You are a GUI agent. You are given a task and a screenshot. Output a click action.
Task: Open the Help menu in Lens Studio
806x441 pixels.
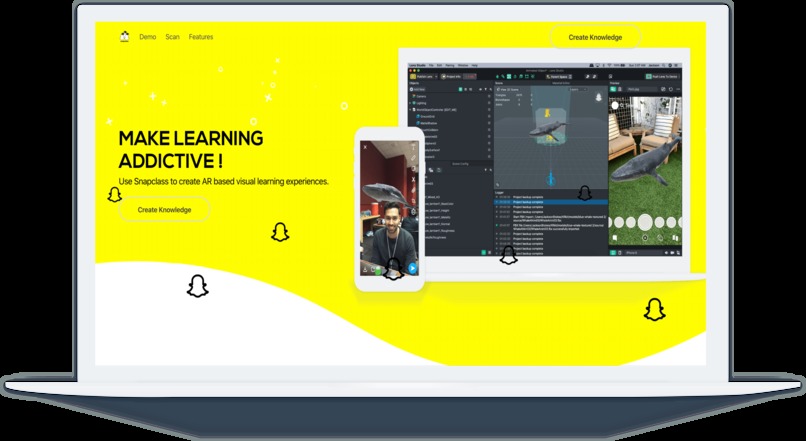tap(474, 65)
